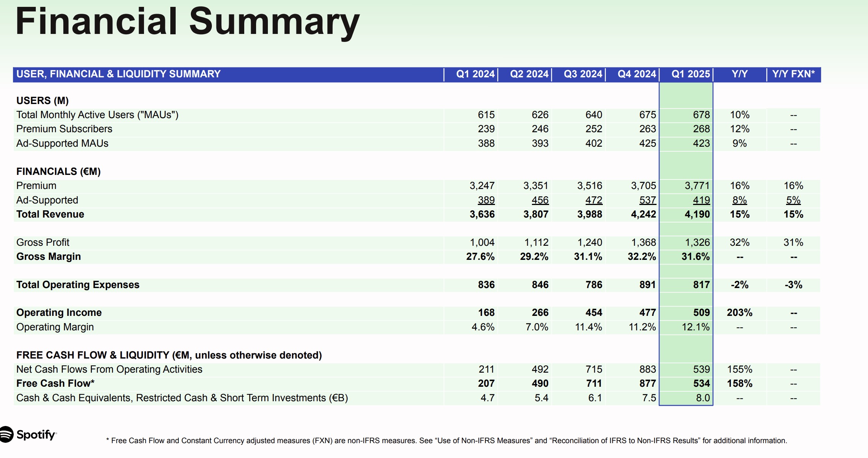The image size is (868, 458).
Task: Select the Premium Subscribers row label
Action: pyautogui.click(x=64, y=129)
